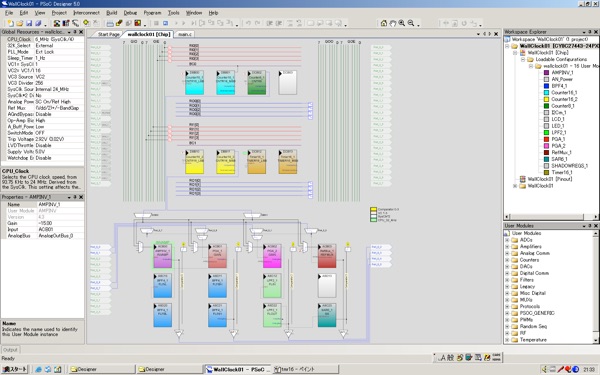
Task: Open the Interconnect menu
Action: [x=86, y=13]
